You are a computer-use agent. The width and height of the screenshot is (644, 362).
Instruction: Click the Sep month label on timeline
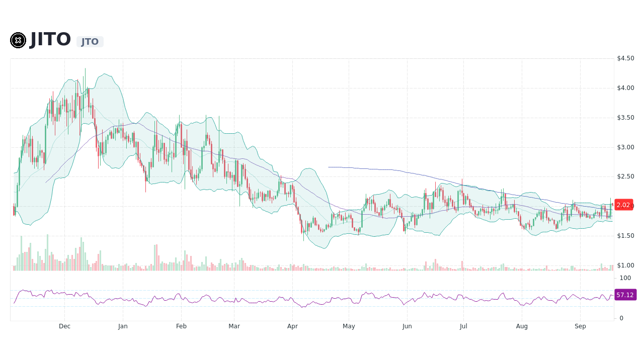(580, 326)
